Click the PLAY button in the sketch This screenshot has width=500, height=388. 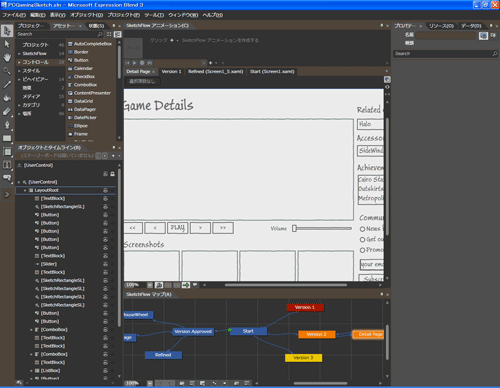coord(177,228)
